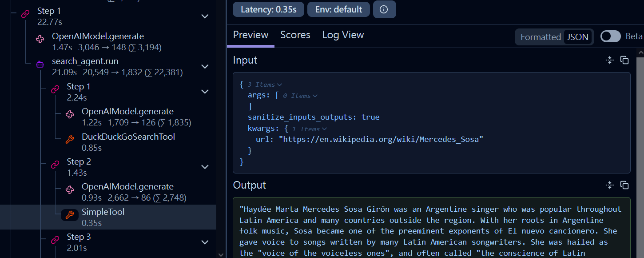The image size is (644, 258).
Task: Collapse the args '0 Items' node
Action: click(300, 96)
